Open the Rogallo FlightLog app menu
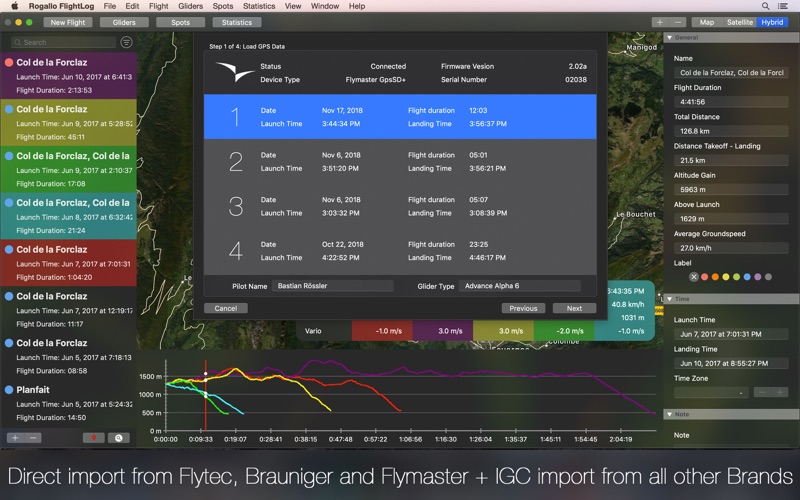The image size is (800, 500). [x=61, y=6]
